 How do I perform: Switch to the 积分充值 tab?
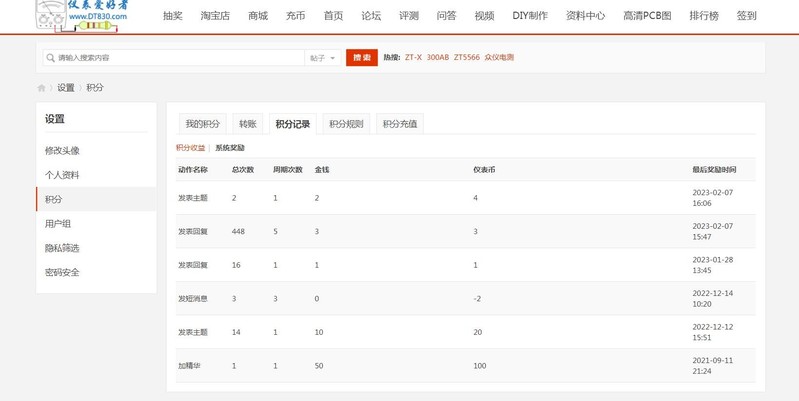point(400,124)
